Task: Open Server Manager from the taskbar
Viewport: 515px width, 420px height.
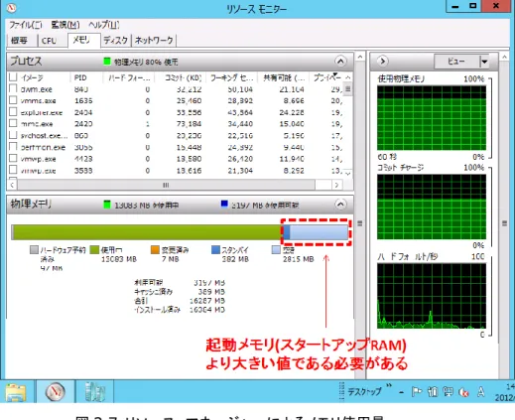Action: tap(94, 392)
